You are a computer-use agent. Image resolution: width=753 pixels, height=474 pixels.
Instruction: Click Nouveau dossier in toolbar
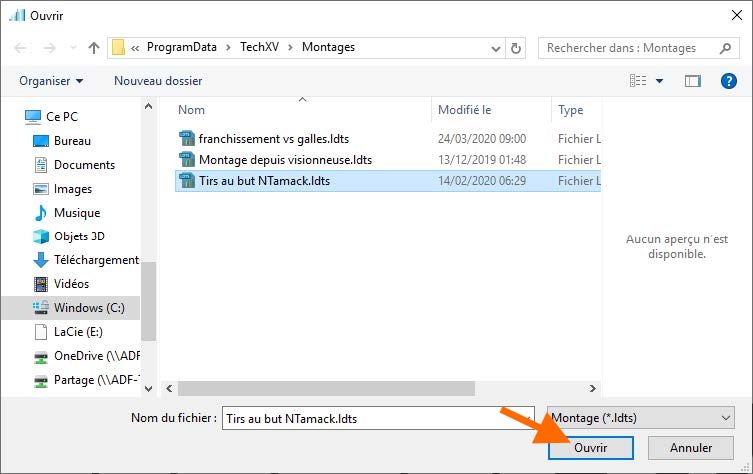[x=158, y=80]
